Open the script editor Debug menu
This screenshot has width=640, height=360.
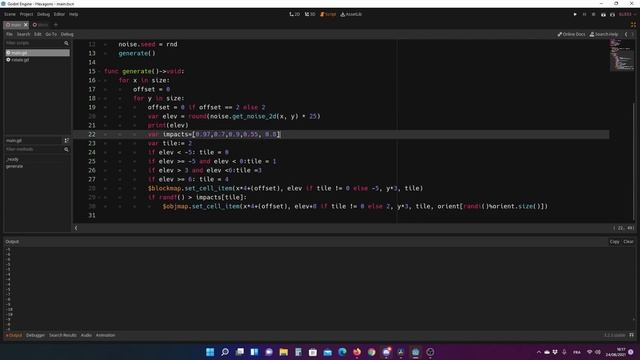(67, 34)
